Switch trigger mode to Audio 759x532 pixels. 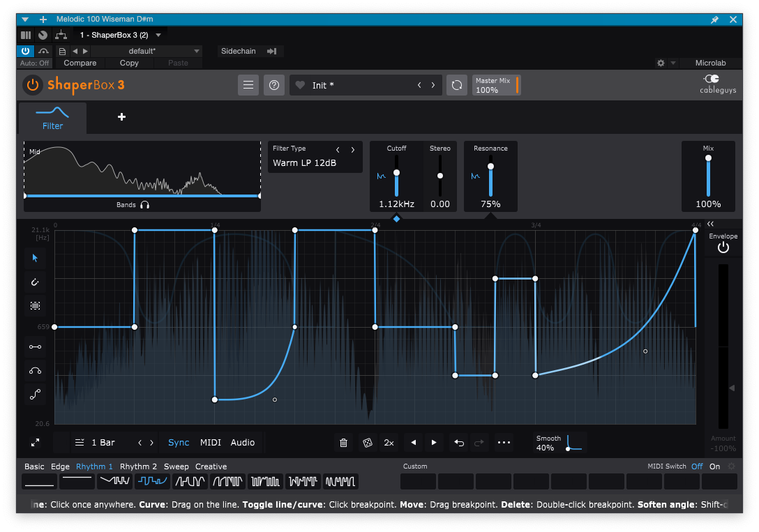point(243,443)
